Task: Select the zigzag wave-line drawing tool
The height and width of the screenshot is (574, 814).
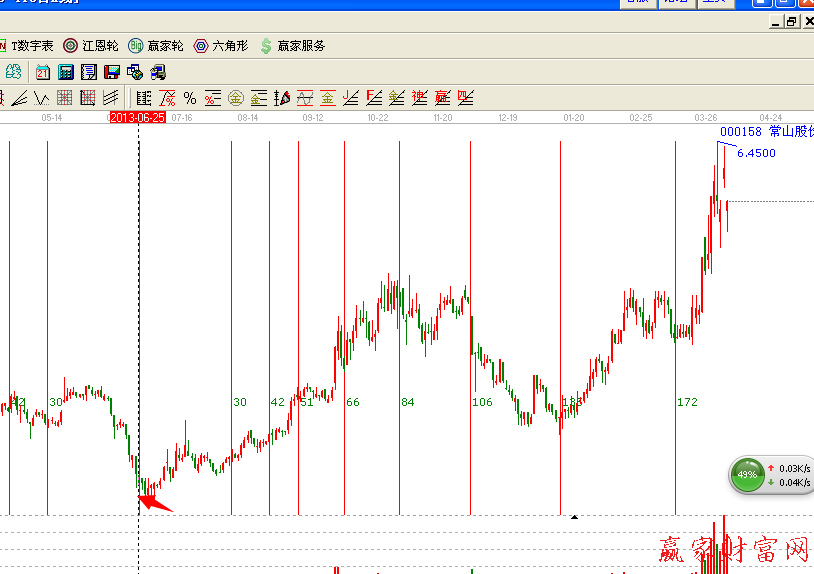Action: click(x=42, y=98)
